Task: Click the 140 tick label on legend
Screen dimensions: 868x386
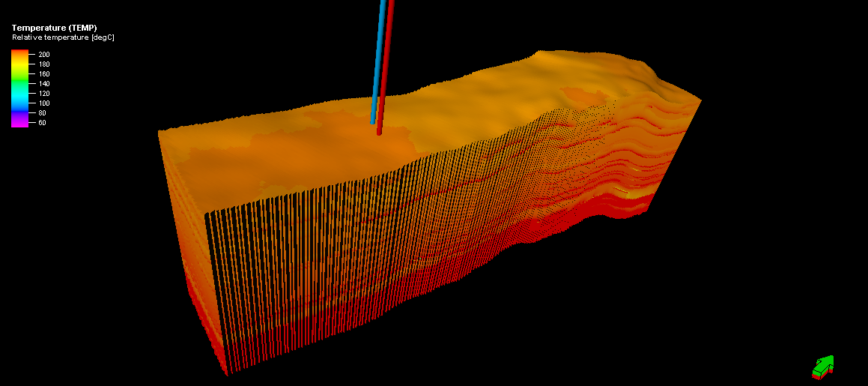Action: pos(43,84)
